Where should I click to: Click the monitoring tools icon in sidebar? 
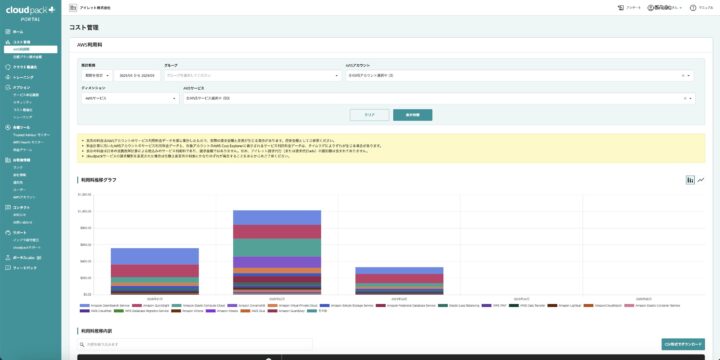(8, 127)
